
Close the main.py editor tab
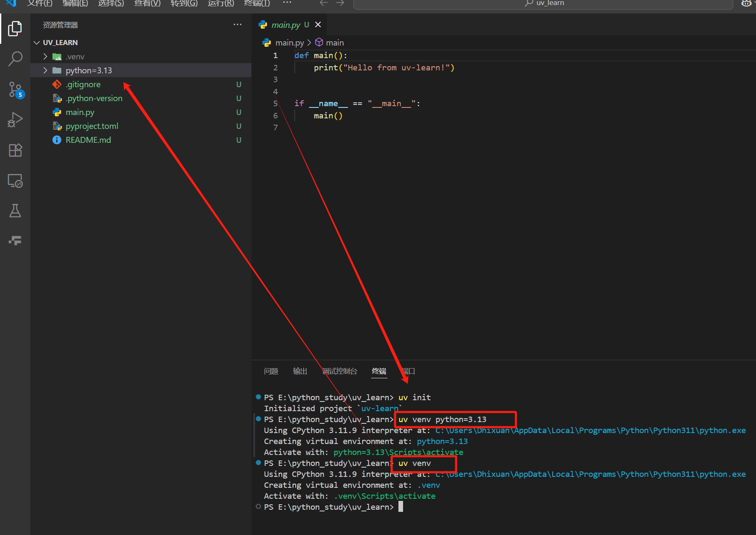click(318, 25)
